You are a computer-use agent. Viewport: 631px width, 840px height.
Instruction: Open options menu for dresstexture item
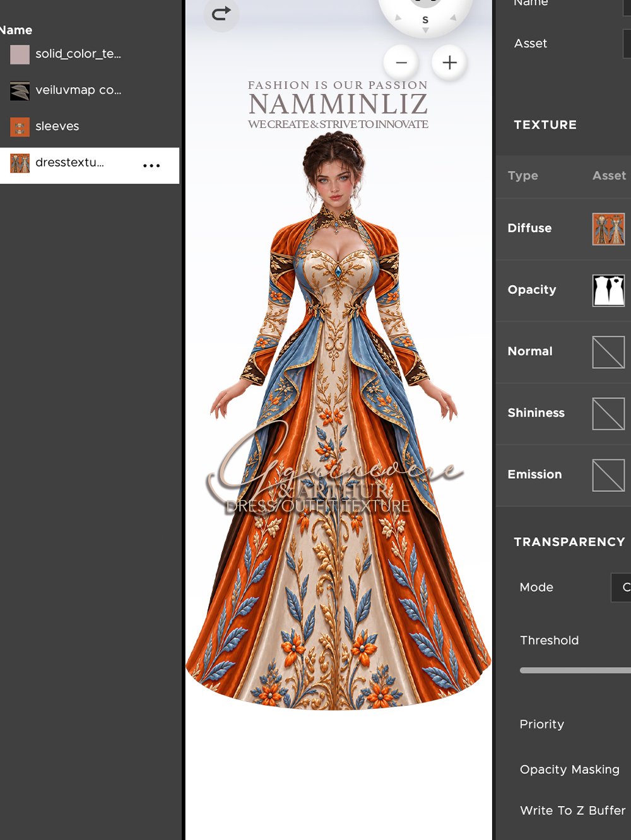tap(151, 166)
